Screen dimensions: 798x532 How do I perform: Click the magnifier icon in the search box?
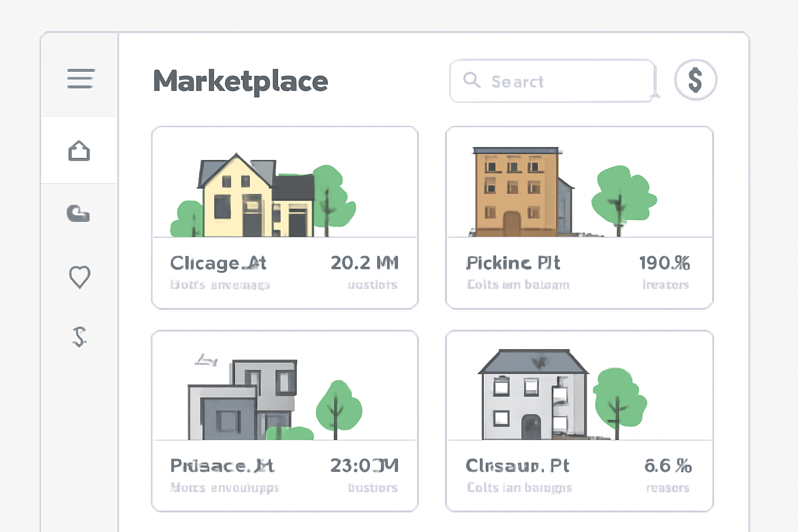pyautogui.click(x=472, y=81)
